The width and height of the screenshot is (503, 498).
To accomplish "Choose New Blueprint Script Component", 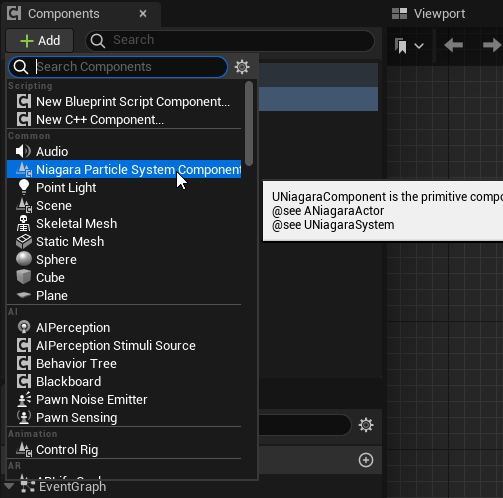I will (124, 102).
